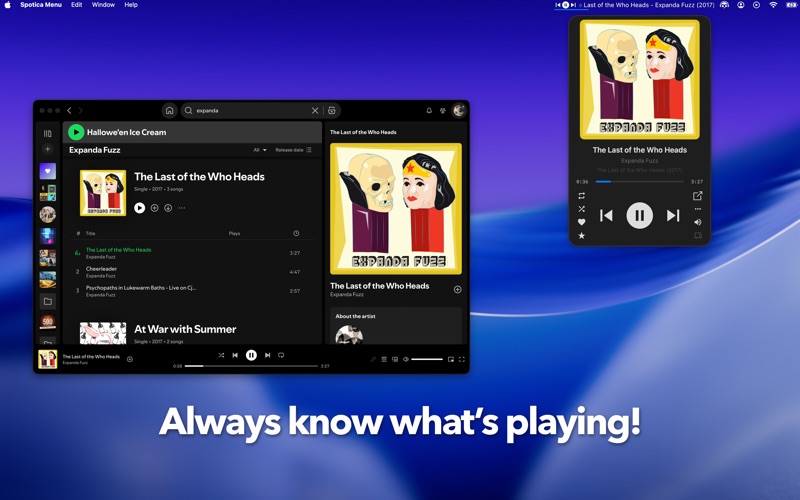Pause with the large mini player button

pos(639,215)
